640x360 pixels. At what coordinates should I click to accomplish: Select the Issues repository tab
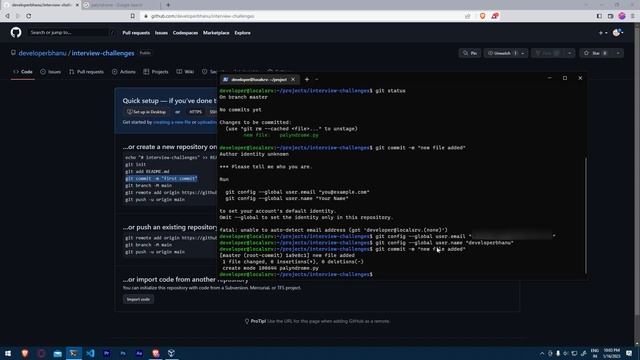[x=51, y=72]
